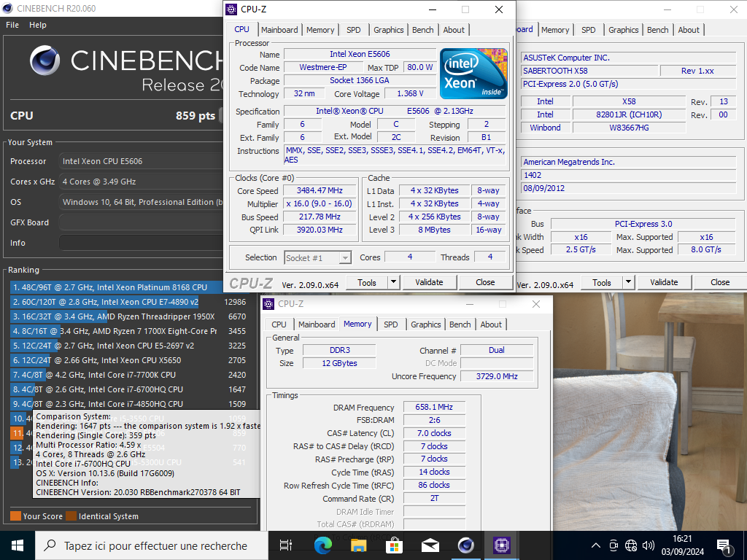Open the About tab in front CPU-Z
This screenshot has width=747, height=560.
tap(454, 29)
